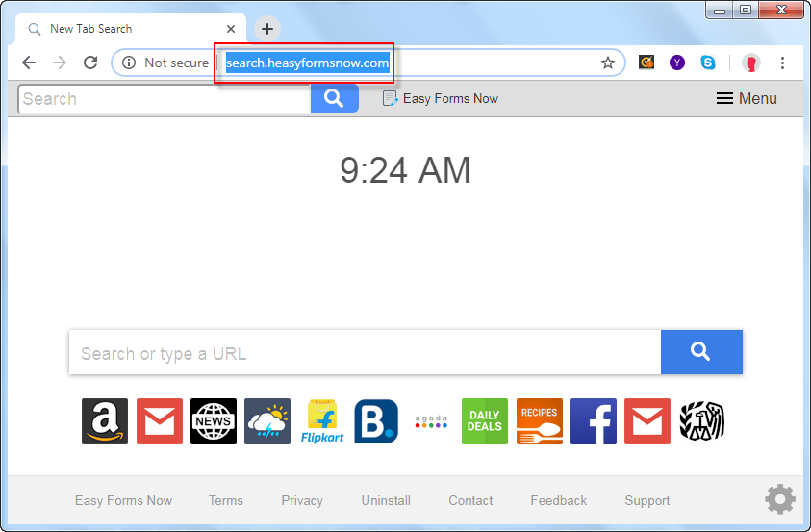This screenshot has width=811, height=532.
Task: Open the Uninstall footer link
Action: point(386,500)
